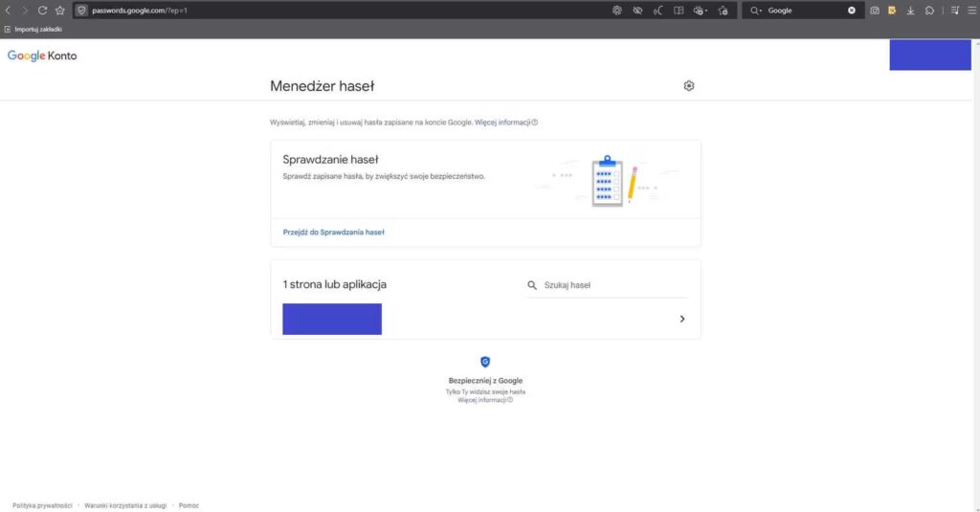
Task: Open Warunki korzystania z usługi link
Action: point(125,505)
